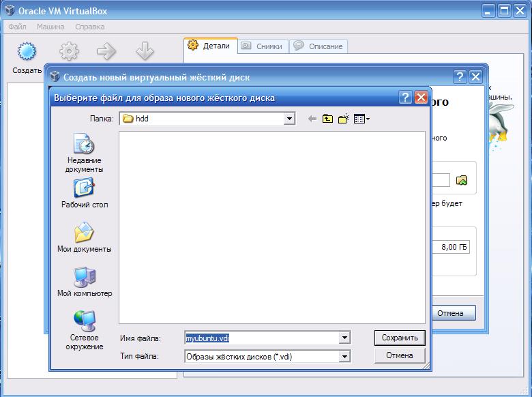532x397 pixels.
Task: Open the Машина menu
Action: coord(50,27)
